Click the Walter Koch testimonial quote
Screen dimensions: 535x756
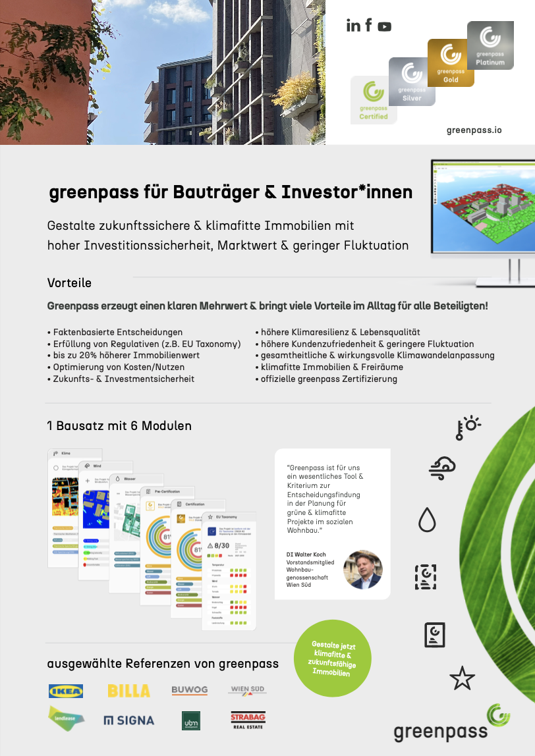pyautogui.click(x=325, y=499)
